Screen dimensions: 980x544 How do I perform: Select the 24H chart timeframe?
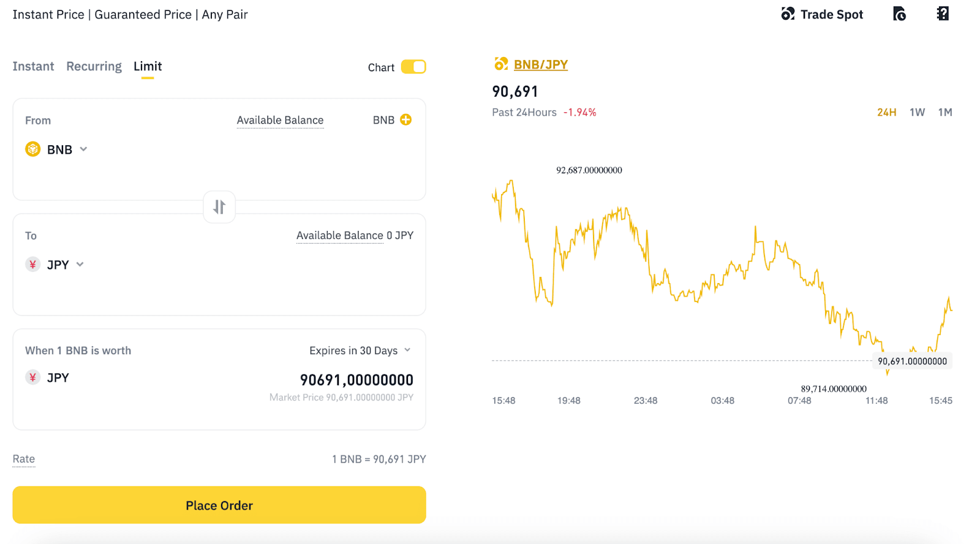pos(886,112)
